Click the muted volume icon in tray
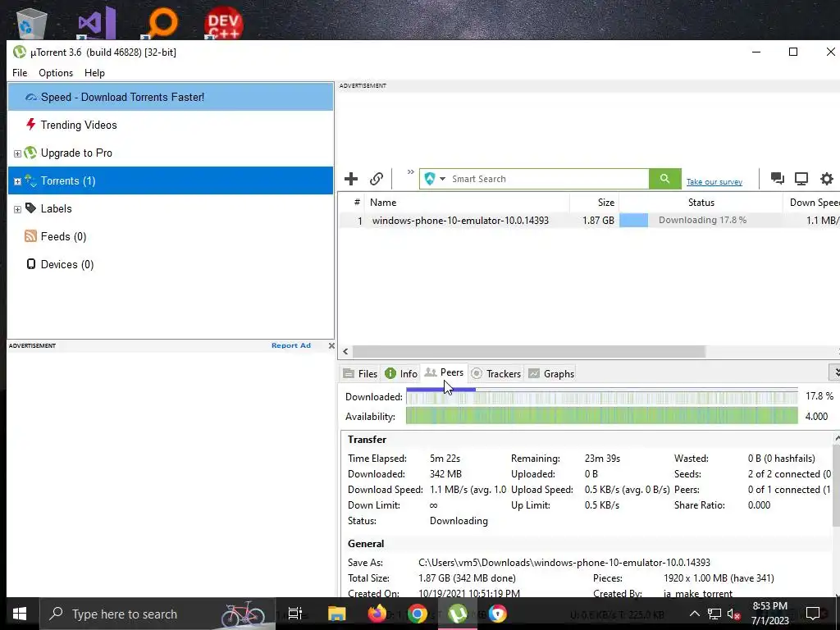The width and height of the screenshot is (840, 630). [x=734, y=614]
